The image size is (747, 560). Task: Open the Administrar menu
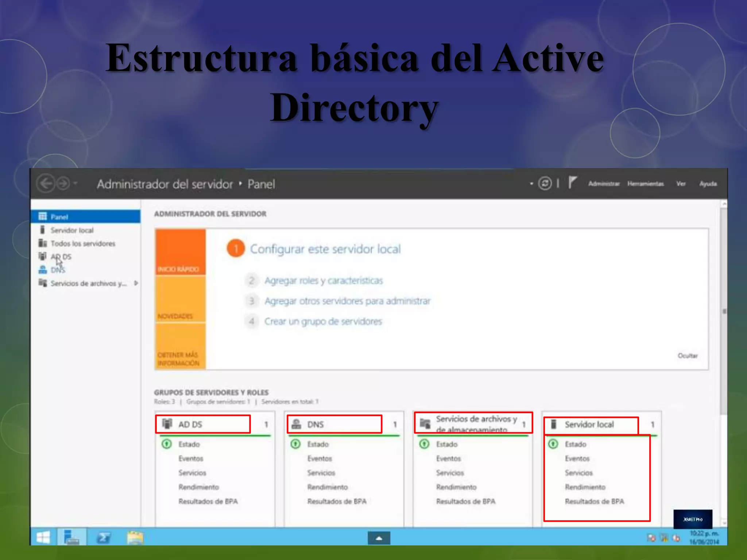click(604, 184)
